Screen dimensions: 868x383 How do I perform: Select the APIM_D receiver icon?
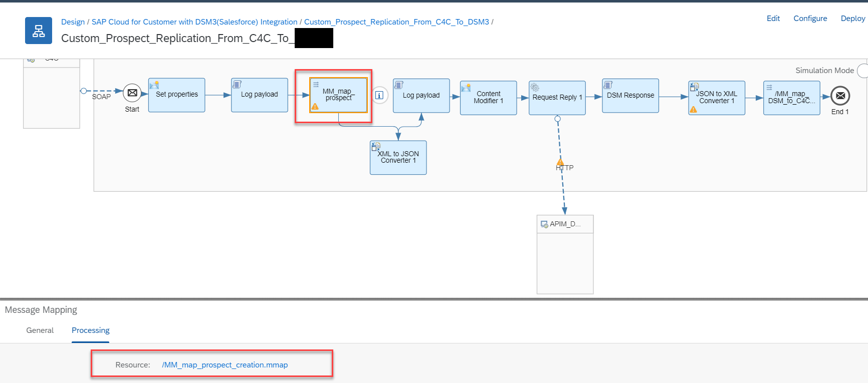pos(544,224)
